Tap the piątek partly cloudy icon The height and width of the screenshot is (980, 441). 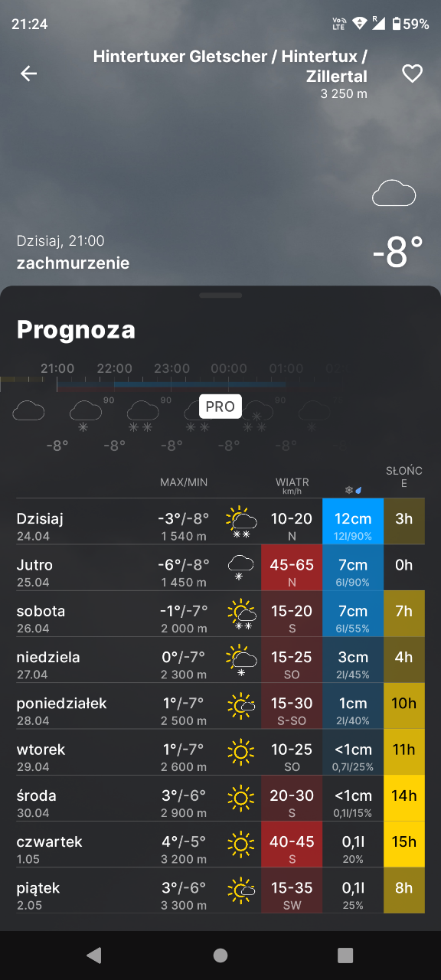click(x=241, y=890)
